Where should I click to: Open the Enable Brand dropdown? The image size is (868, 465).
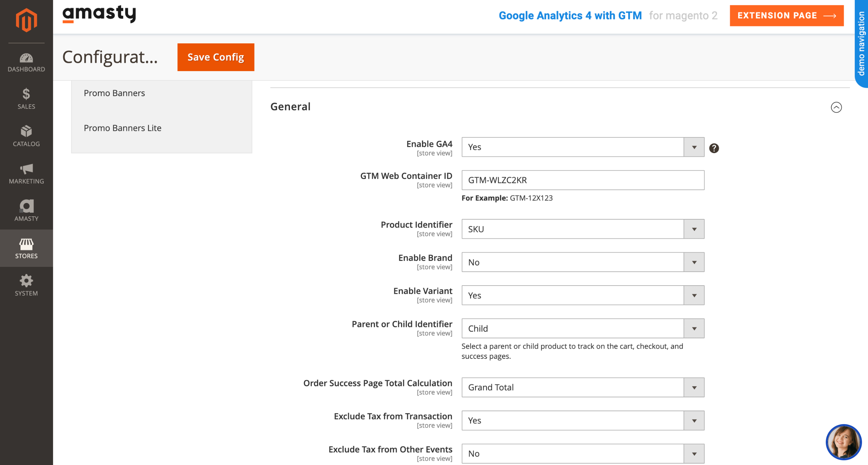(x=583, y=262)
